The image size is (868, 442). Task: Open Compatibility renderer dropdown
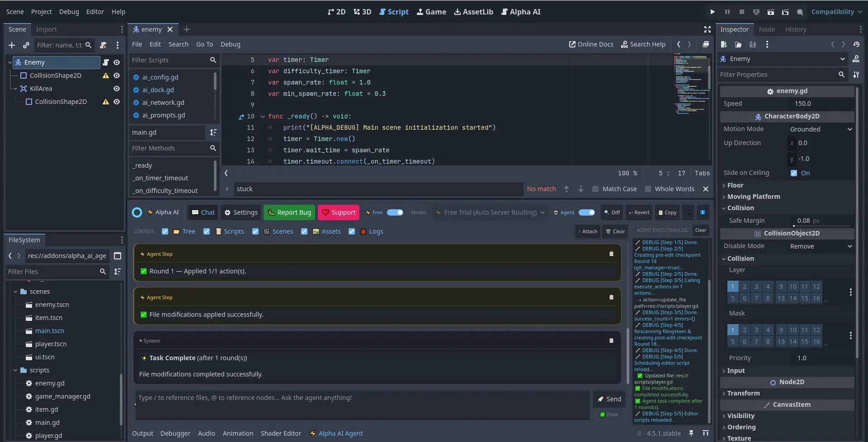(836, 12)
